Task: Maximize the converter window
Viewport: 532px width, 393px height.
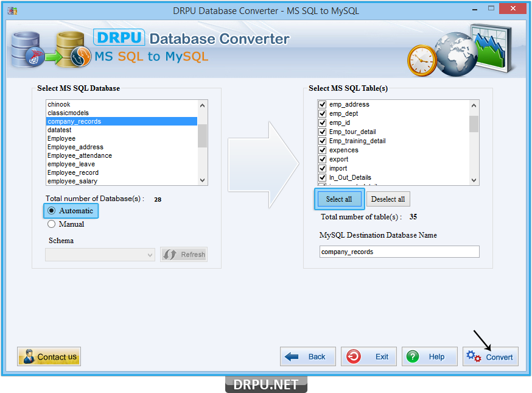Action: coord(491,9)
